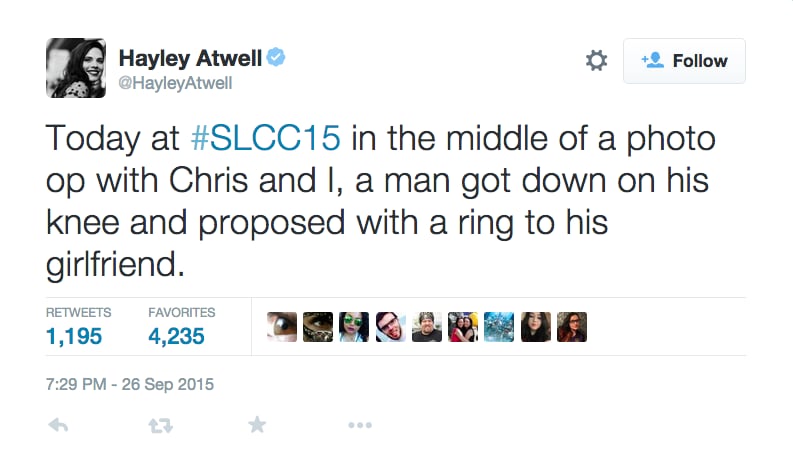Image resolution: width=793 pixels, height=475 pixels.
Task: View the 1,195 retweets list
Action: [x=74, y=336]
